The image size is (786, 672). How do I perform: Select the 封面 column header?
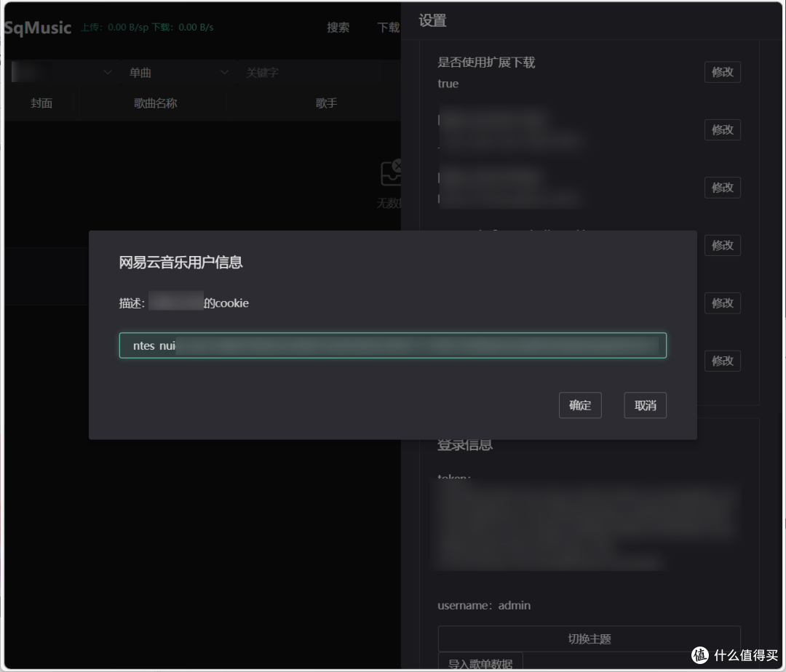click(x=41, y=103)
